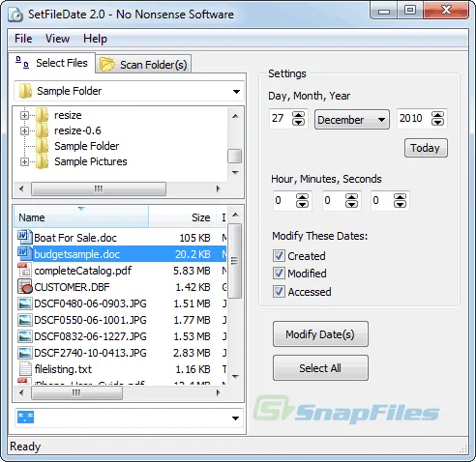
Task: Click the folder icon for Sample Folder tree item
Action: point(42,146)
